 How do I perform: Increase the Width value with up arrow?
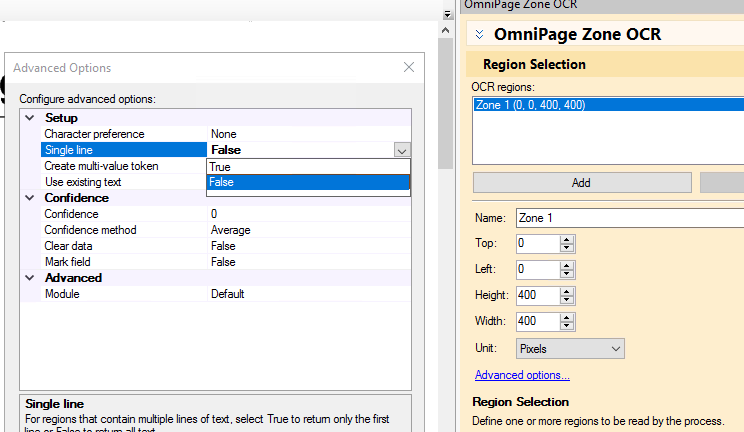(x=567, y=318)
